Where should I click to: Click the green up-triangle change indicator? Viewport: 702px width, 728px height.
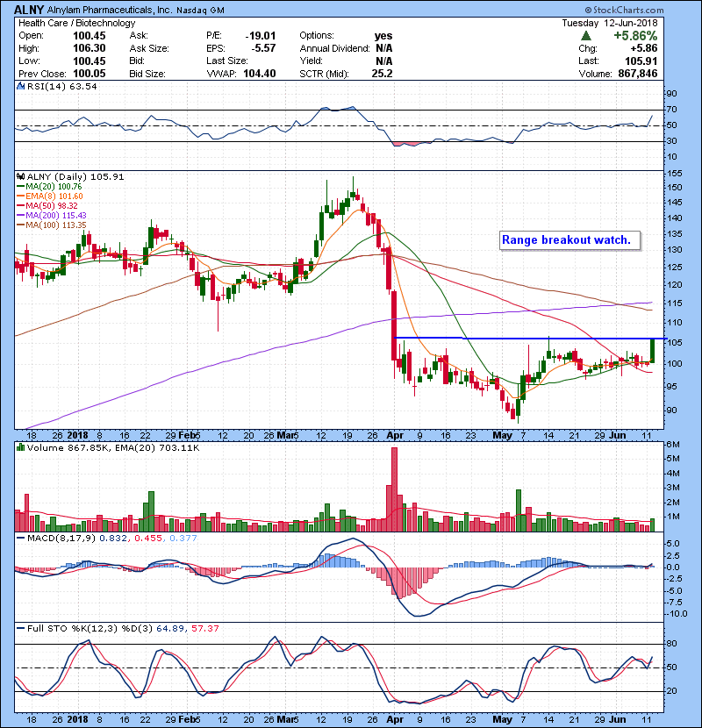586,36
